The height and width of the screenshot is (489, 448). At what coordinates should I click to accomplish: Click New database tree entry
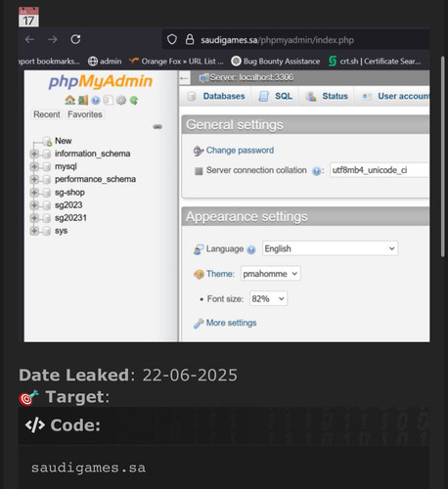click(x=63, y=141)
